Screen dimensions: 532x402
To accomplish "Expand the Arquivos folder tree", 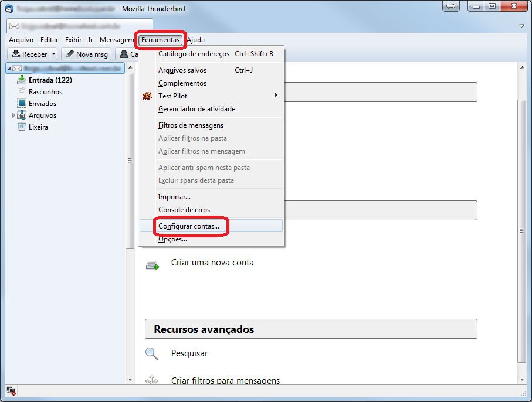I will coord(13,115).
